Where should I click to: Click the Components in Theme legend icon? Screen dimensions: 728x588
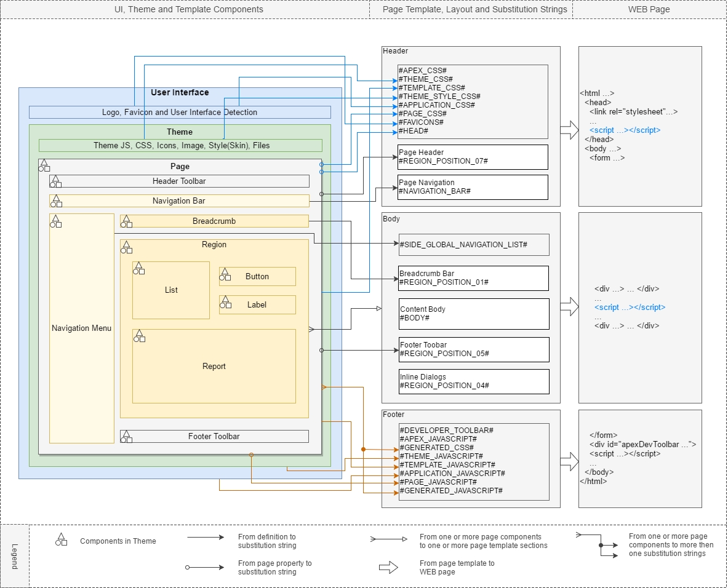coord(62,539)
